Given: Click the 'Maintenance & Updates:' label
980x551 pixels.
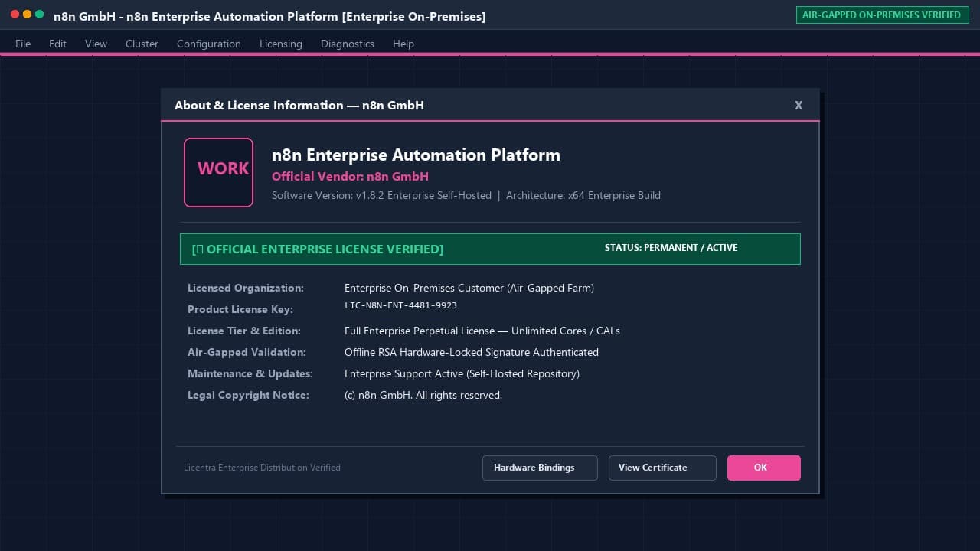Looking at the screenshot, I should tap(250, 373).
